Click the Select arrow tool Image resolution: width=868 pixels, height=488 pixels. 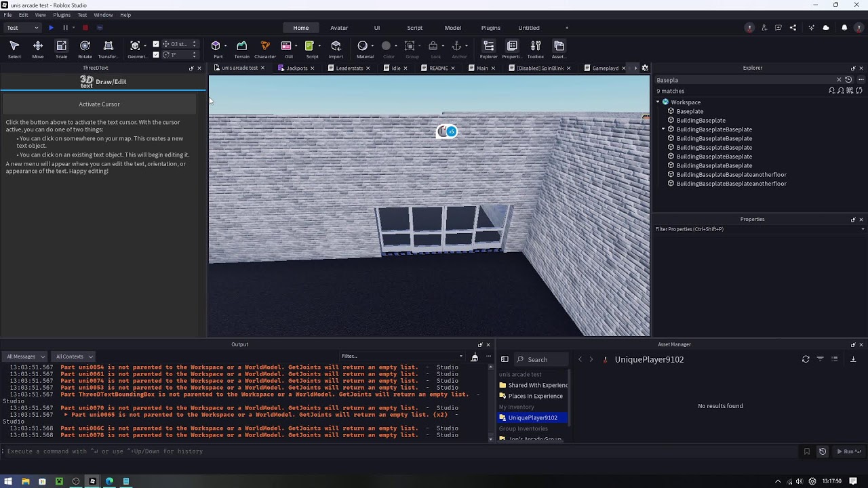click(14, 49)
